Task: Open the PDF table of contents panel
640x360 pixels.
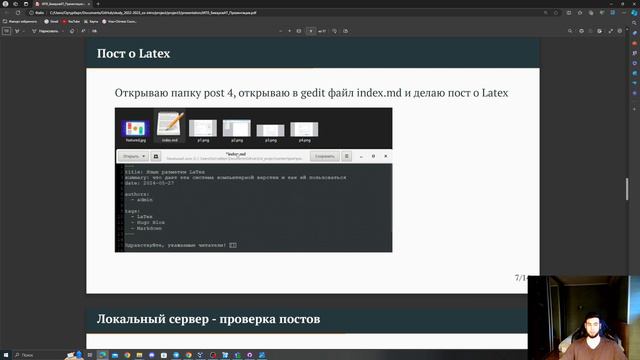Action: tap(6, 31)
